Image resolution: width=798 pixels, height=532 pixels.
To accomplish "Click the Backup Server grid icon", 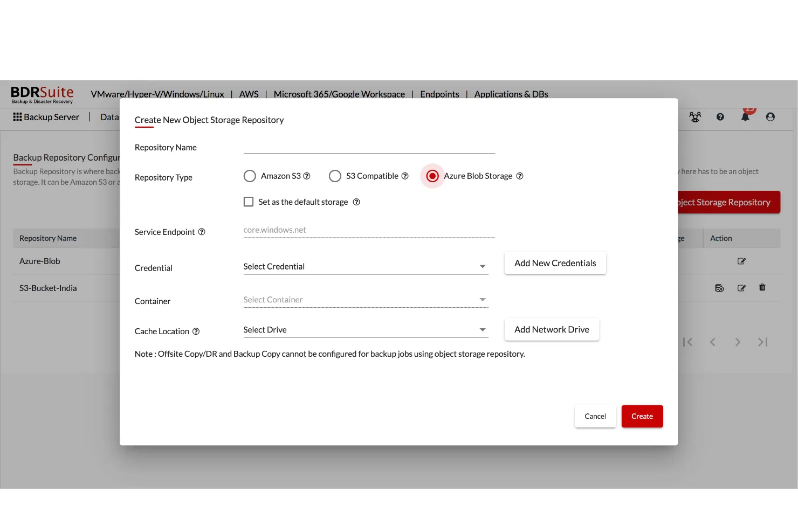I will [17, 117].
